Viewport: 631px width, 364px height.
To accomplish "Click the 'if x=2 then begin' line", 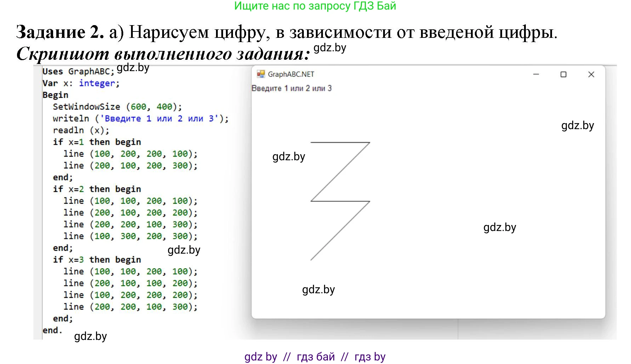I will (97, 189).
